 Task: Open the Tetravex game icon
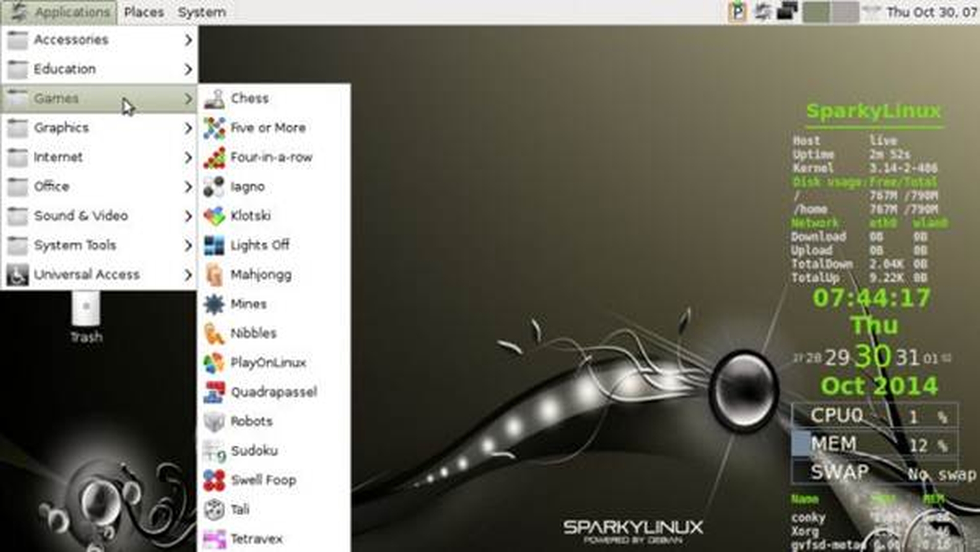(x=214, y=539)
